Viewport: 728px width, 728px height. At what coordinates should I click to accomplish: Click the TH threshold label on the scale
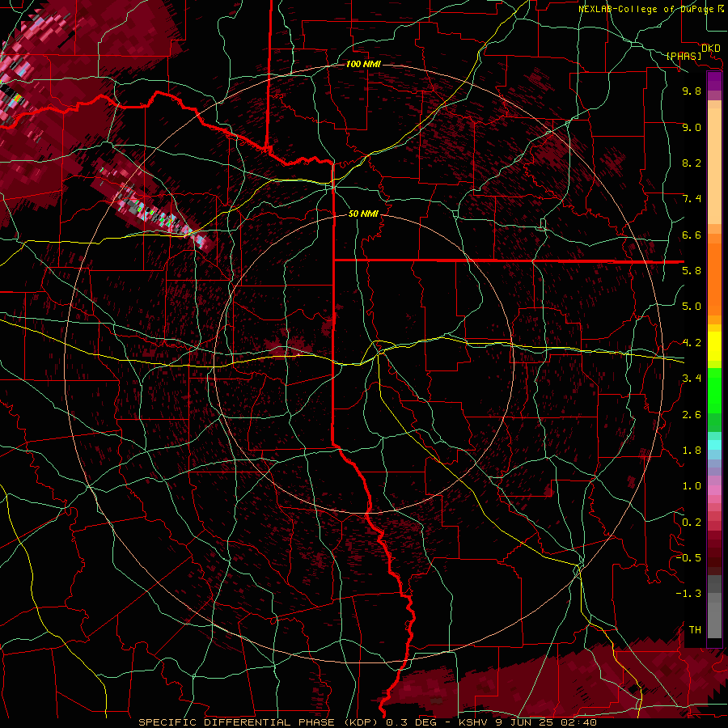(x=695, y=630)
